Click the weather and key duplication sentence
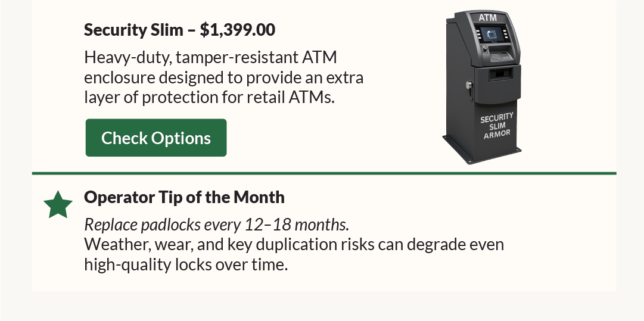The width and height of the screenshot is (644, 321). coord(294,244)
